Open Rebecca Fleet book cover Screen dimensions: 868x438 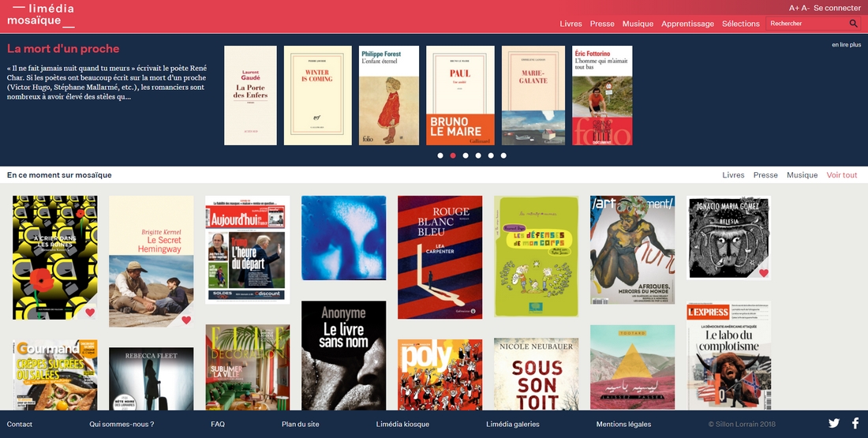(x=152, y=379)
